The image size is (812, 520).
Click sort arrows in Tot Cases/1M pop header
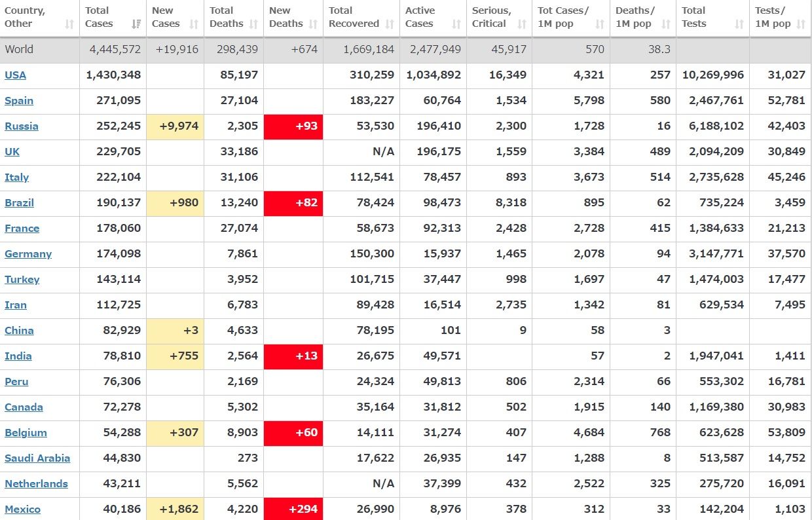[x=600, y=24]
